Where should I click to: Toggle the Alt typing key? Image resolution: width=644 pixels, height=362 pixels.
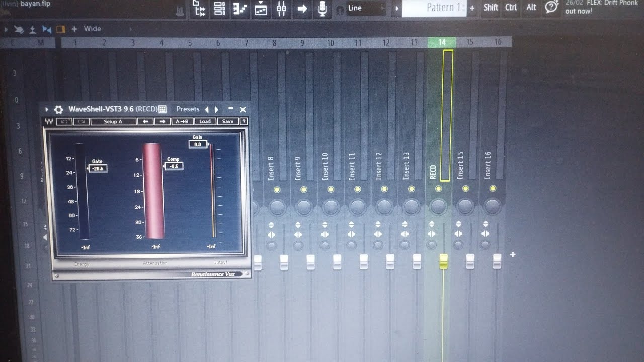pos(531,7)
